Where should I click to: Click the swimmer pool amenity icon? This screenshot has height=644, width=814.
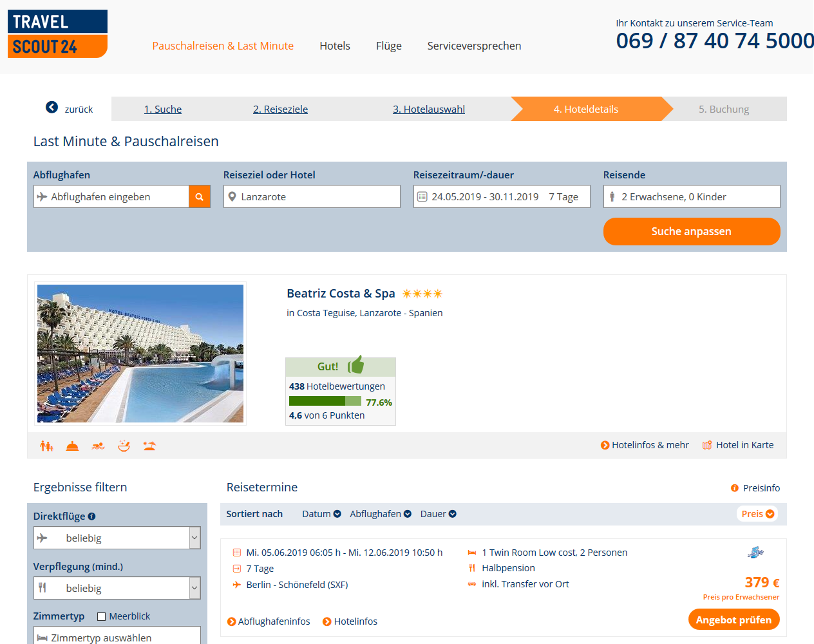(x=98, y=446)
